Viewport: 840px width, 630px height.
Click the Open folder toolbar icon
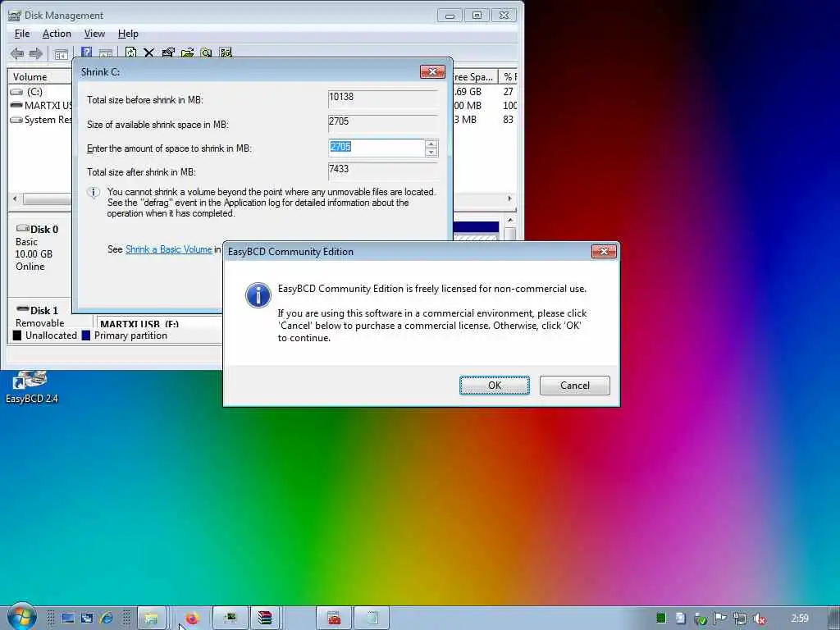coord(187,52)
